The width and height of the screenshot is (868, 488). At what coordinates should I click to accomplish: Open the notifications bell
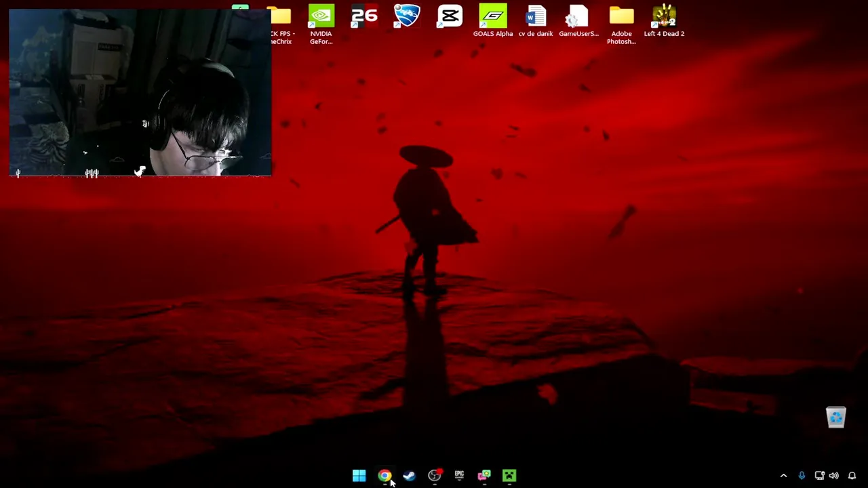click(x=852, y=476)
